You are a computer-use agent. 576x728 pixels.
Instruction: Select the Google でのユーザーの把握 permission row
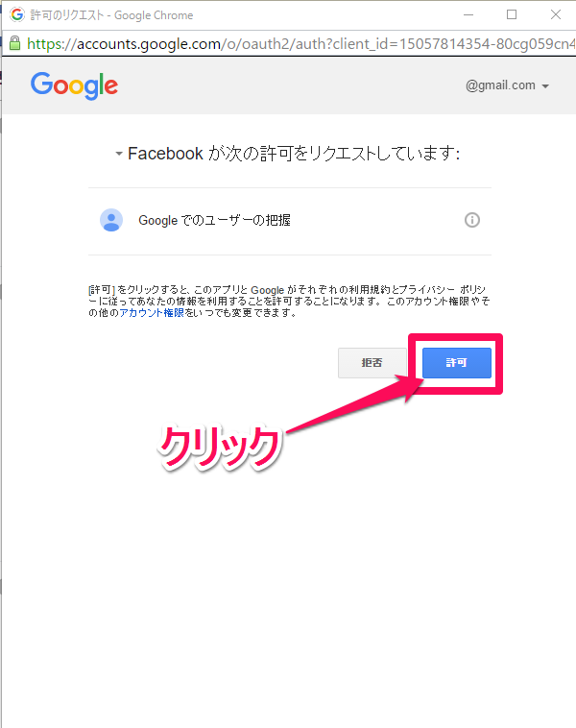290,221
